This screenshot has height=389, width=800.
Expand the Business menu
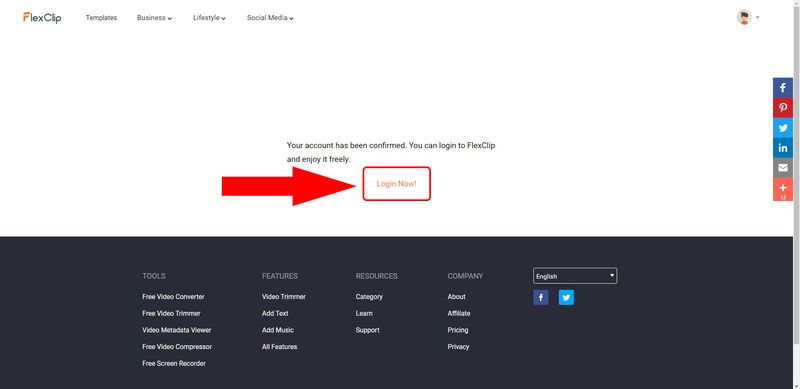154,18
